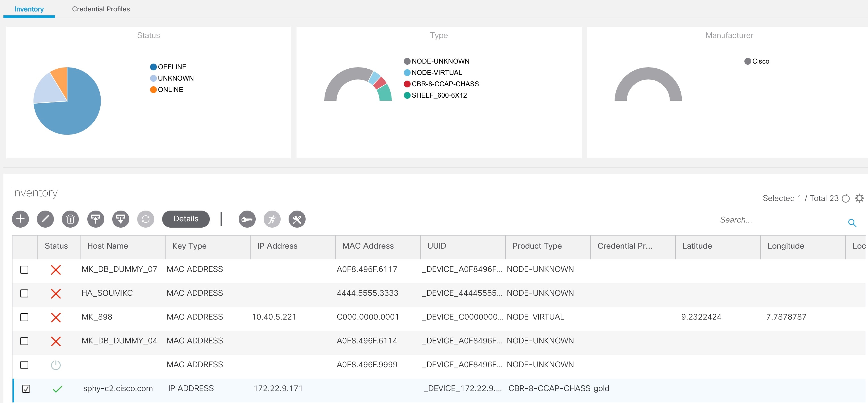
Task: Assign credentials with the key icon
Action: pyautogui.click(x=247, y=219)
